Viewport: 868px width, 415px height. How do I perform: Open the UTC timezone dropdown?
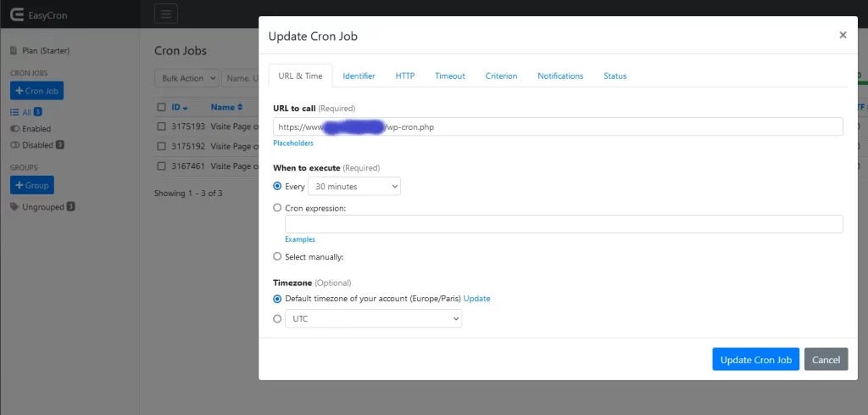click(x=374, y=318)
